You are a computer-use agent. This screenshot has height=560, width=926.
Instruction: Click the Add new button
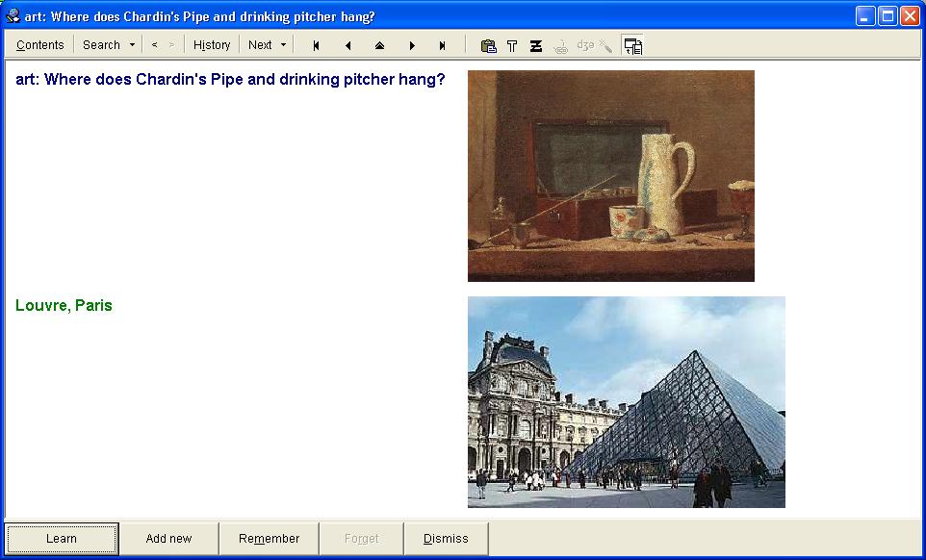[x=168, y=539]
